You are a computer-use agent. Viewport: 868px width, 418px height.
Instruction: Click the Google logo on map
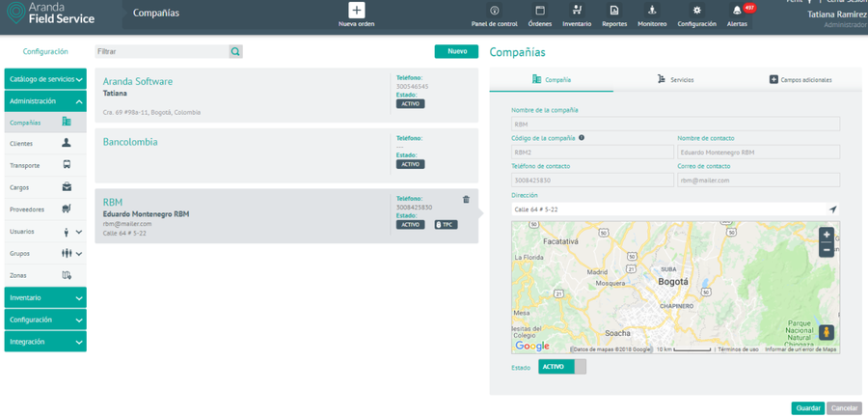click(x=532, y=346)
